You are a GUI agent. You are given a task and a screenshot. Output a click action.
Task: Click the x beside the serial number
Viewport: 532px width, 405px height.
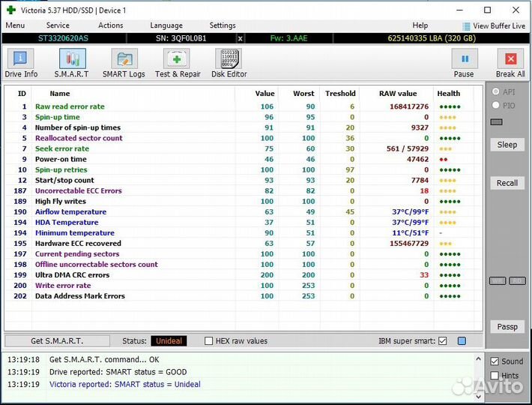(x=241, y=38)
